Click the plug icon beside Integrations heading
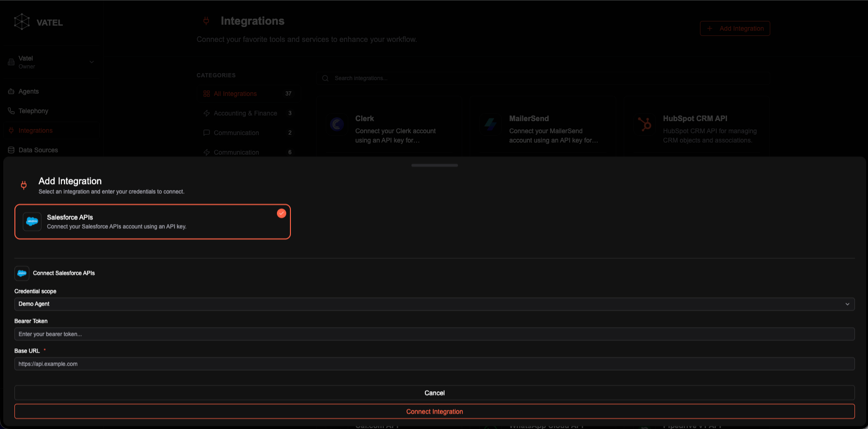This screenshot has height=429, width=868. click(206, 21)
